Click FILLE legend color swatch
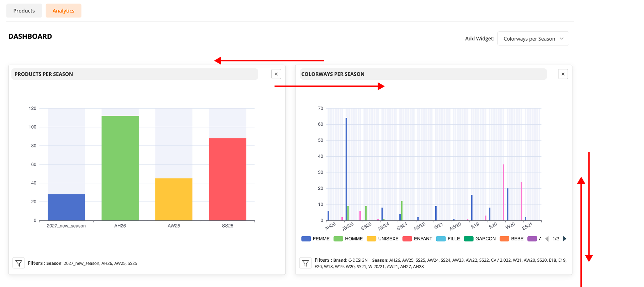Viewport: 644px width, 287px height. tap(441, 239)
